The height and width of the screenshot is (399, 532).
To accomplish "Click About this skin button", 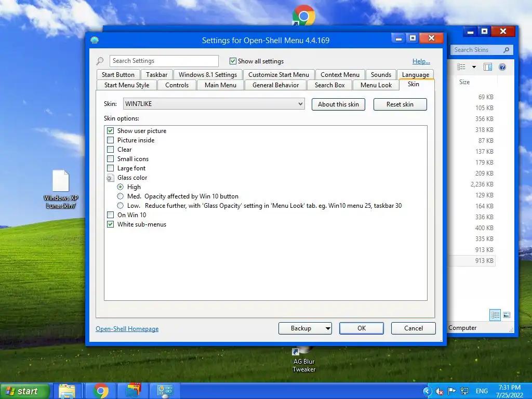I will click(x=338, y=104).
